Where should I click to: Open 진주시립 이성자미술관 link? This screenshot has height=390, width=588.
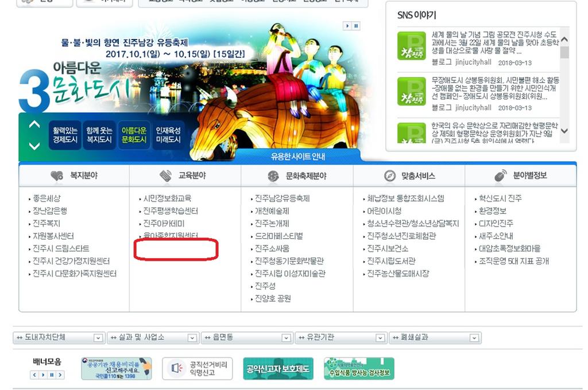click(x=290, y=274)
